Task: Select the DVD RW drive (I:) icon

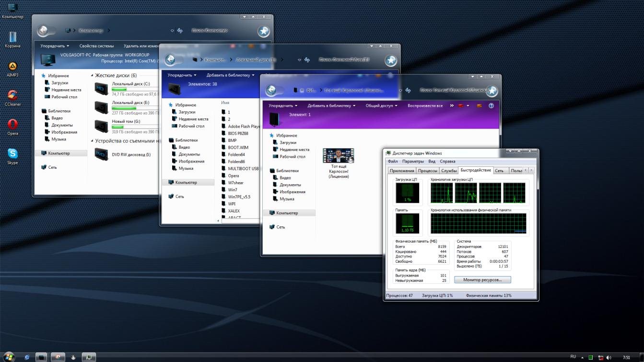Action: (x=101, y=154)
